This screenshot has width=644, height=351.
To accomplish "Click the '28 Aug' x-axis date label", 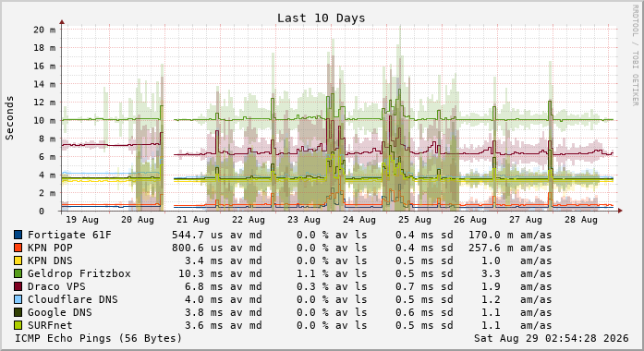I will pyautogui.click(x=581, y=220).
